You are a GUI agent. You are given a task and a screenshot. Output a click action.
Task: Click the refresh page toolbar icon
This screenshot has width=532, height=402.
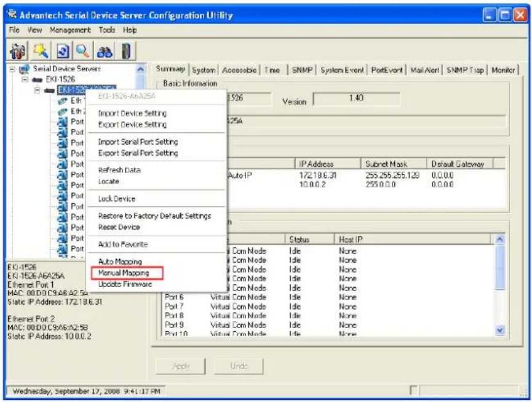coord(63,52)
